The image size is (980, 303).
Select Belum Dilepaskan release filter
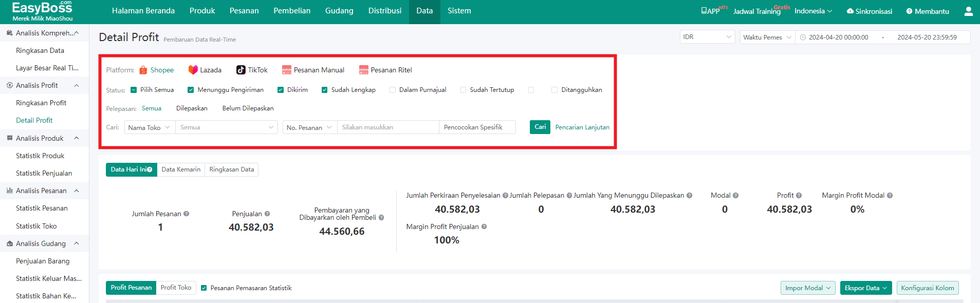click(248, 108)
